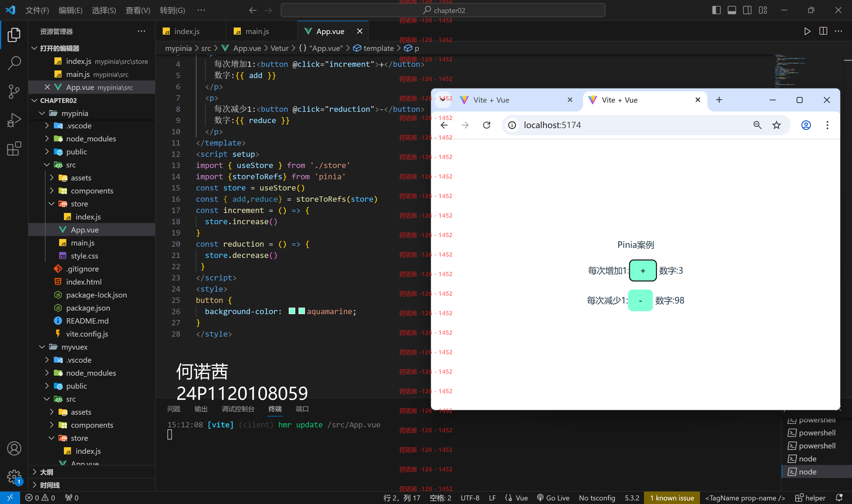Screen dimensions: 852x504
Task: Select the last node terminal in list
Action: pyautogui.click(x=817, y=472)
